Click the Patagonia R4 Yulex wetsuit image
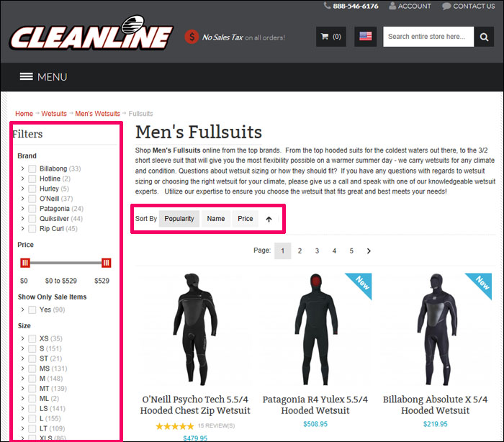The image size is (504, 442). pos(317,329)
